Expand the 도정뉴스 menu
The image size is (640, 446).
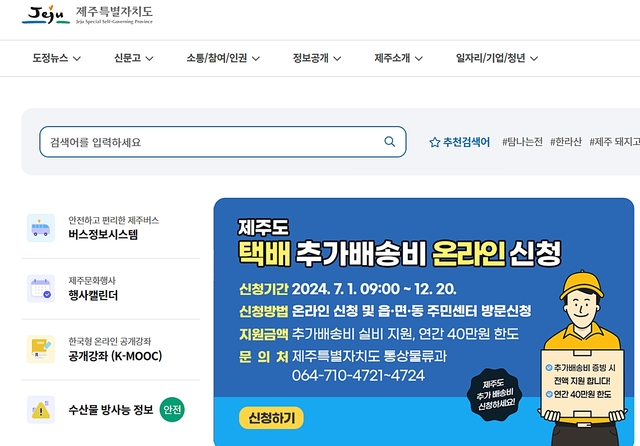pyautogui.click(x=57, y=58)
